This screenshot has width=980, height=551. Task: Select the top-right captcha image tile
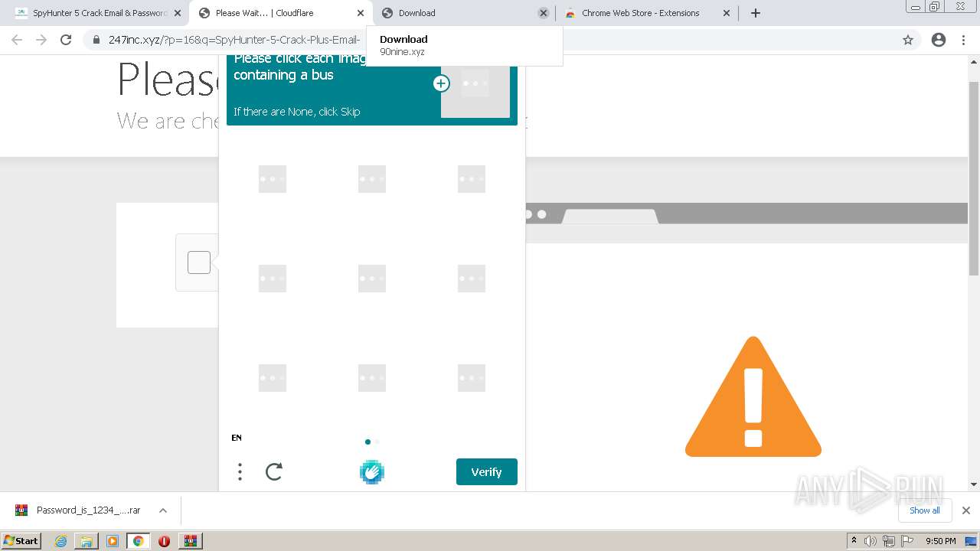[x=472, y=179]
